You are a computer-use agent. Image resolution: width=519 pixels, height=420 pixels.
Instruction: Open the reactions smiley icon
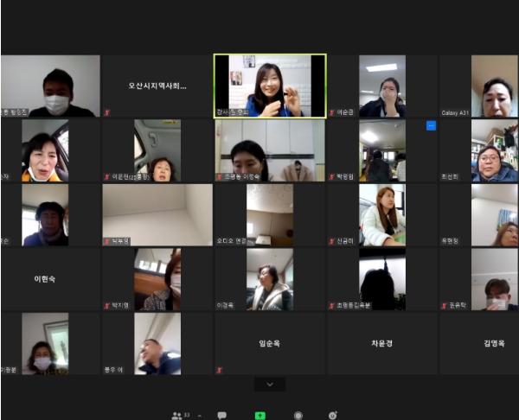(333, 416)
